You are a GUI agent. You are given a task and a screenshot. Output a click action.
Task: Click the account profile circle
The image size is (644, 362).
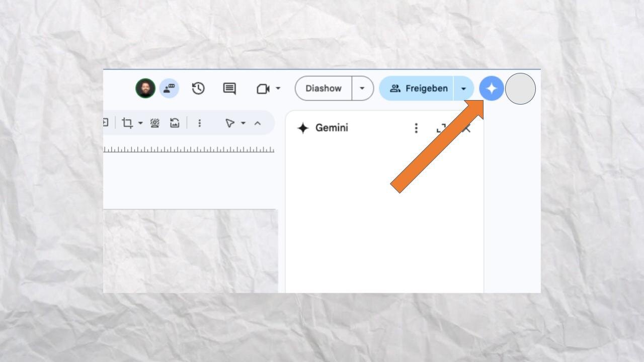pyautogui.click(x=520, y=88)
